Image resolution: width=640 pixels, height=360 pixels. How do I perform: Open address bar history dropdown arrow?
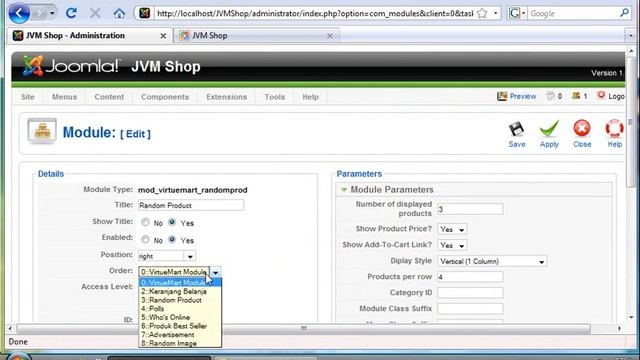[x=496, y=13]
